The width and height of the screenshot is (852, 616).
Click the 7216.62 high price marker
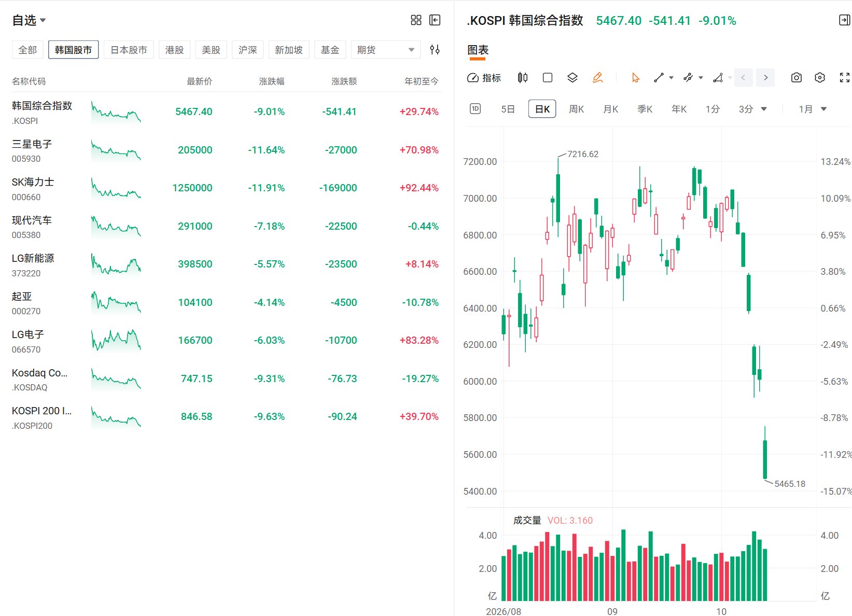(x=582, y=154)
